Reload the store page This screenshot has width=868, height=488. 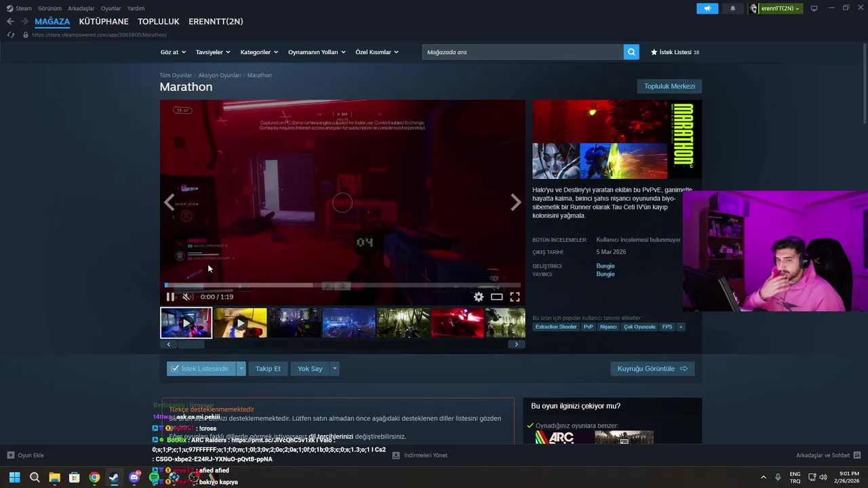coord(10,35)
